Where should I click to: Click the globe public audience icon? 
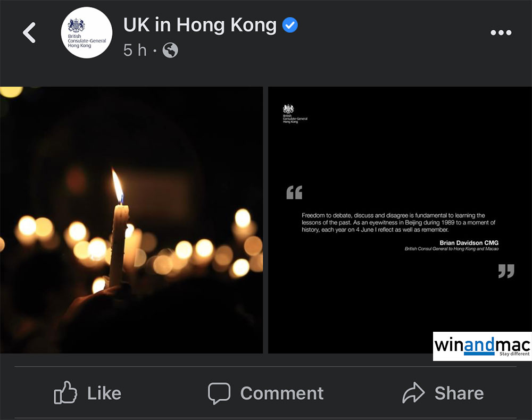pos(170,51)
